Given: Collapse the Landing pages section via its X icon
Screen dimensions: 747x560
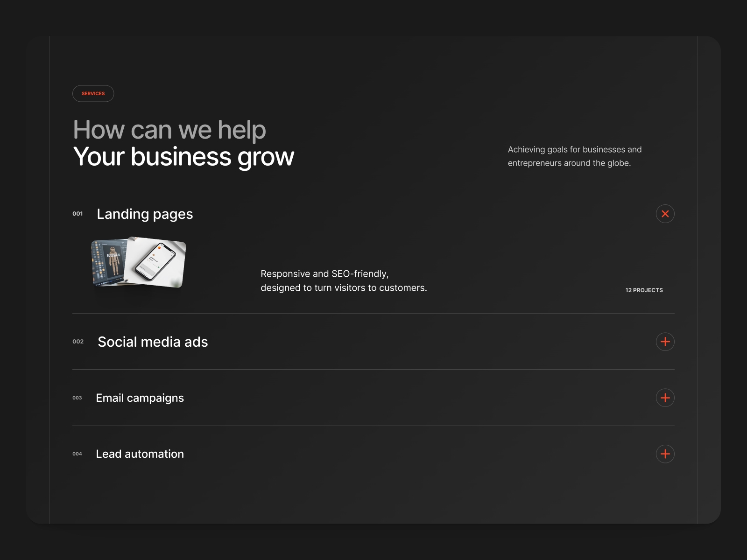Looking at the screenshot, I should click(x=665, y=214).
